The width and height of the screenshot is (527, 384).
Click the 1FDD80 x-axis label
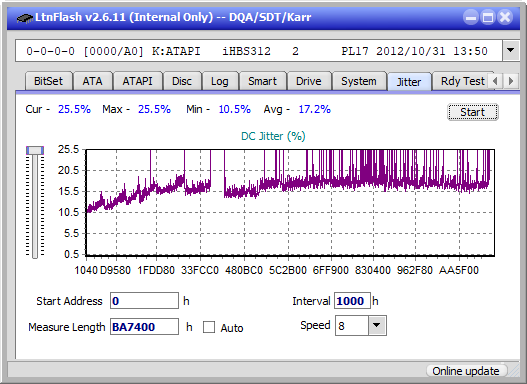click(x=156, y=270)
